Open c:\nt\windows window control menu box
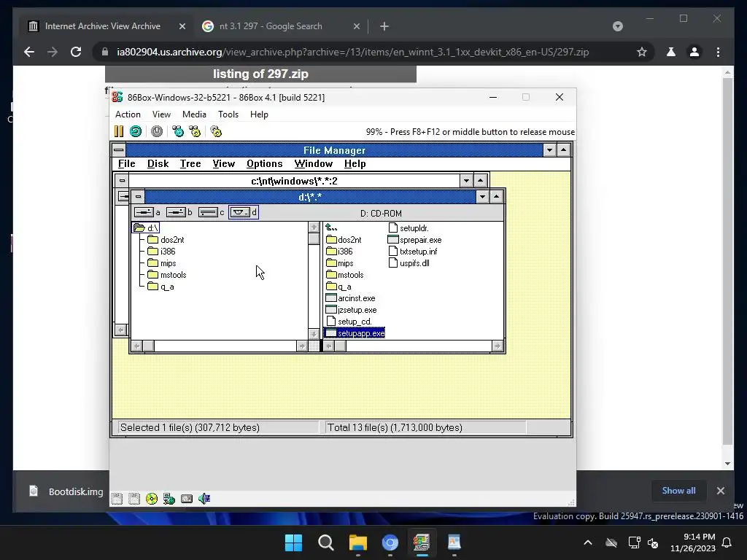This screenshot has height=560, width=747. [122, 181]
